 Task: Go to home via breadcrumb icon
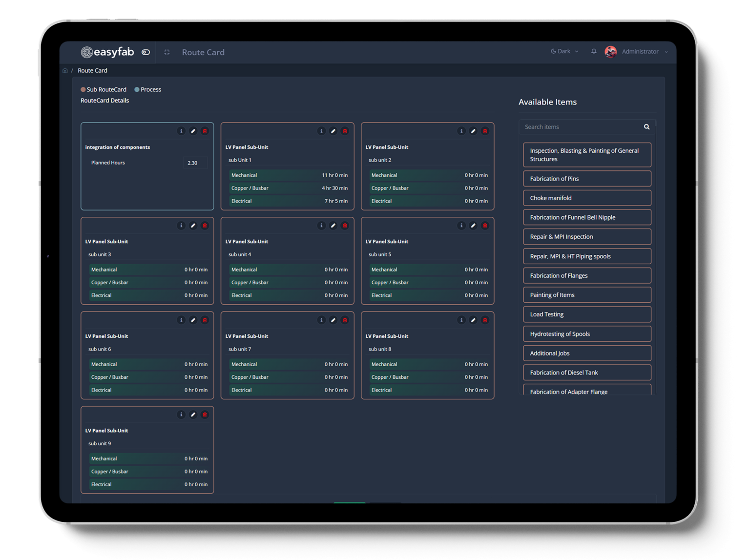(65, 71)
